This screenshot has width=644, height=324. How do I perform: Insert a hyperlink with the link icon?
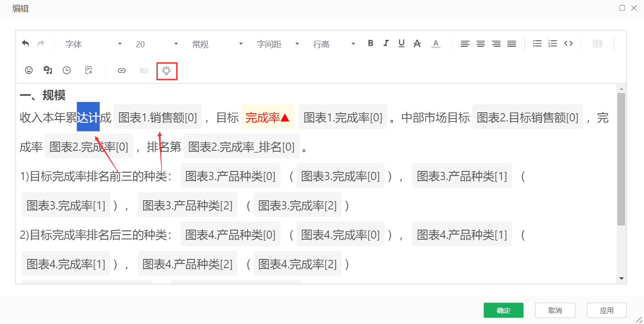coord(122,71)
